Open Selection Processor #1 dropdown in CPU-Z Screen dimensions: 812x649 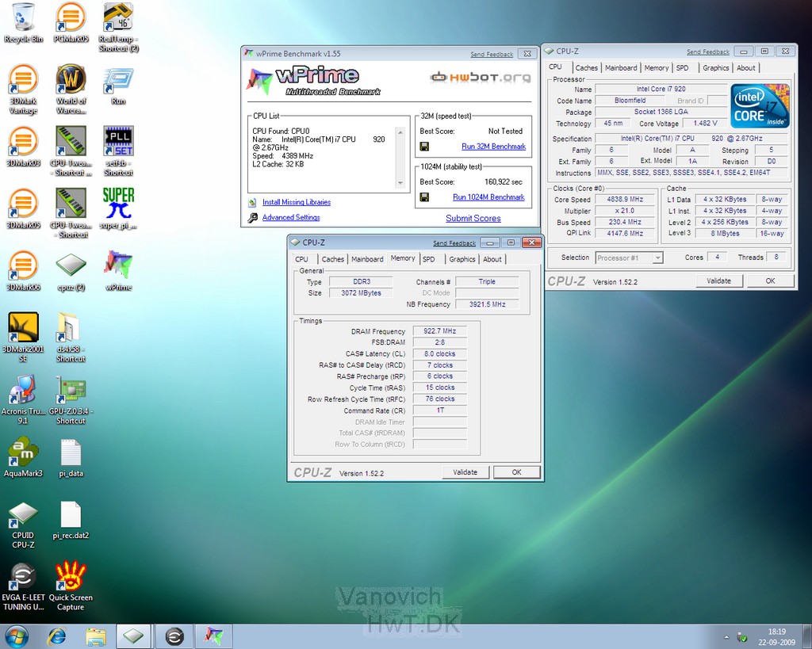pyautogui.click(x=629, y=258)
